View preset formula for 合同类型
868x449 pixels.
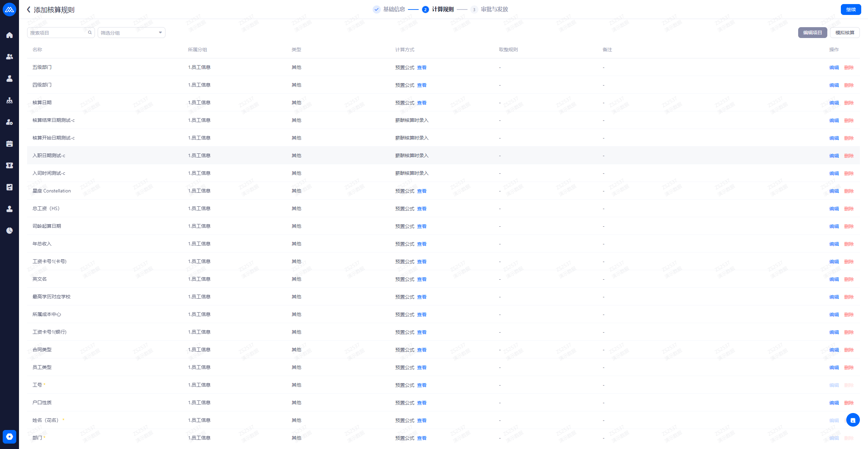tap(421, 350)
